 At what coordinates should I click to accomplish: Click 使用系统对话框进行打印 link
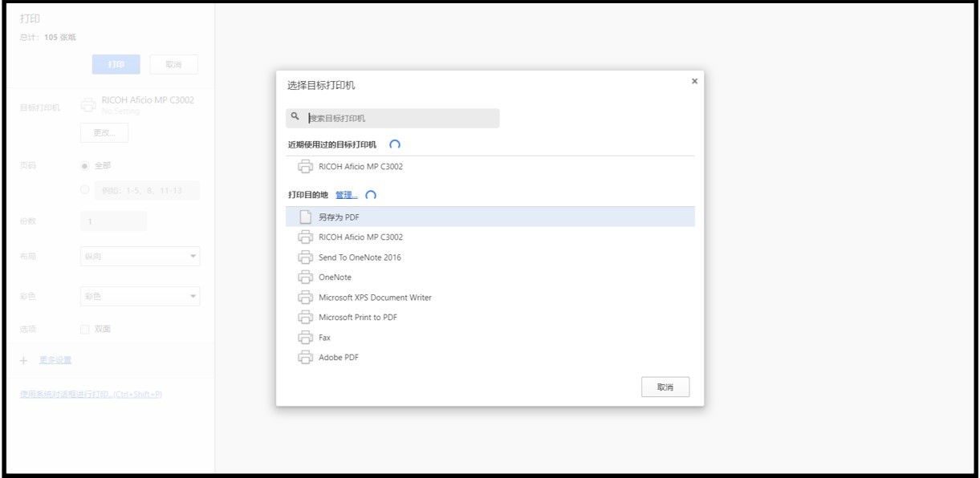[x=91, y=395]
